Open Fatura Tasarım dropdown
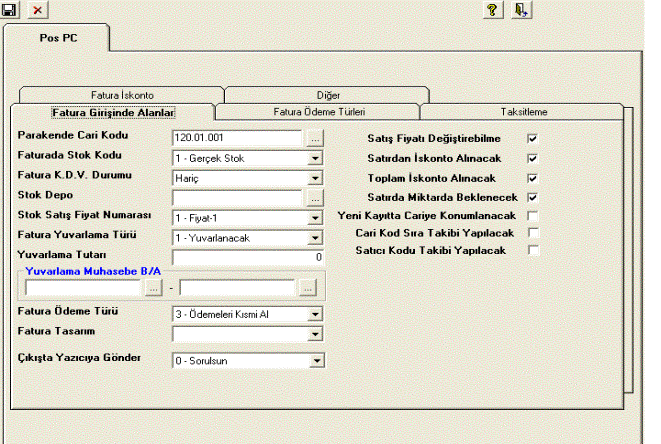 315,334
